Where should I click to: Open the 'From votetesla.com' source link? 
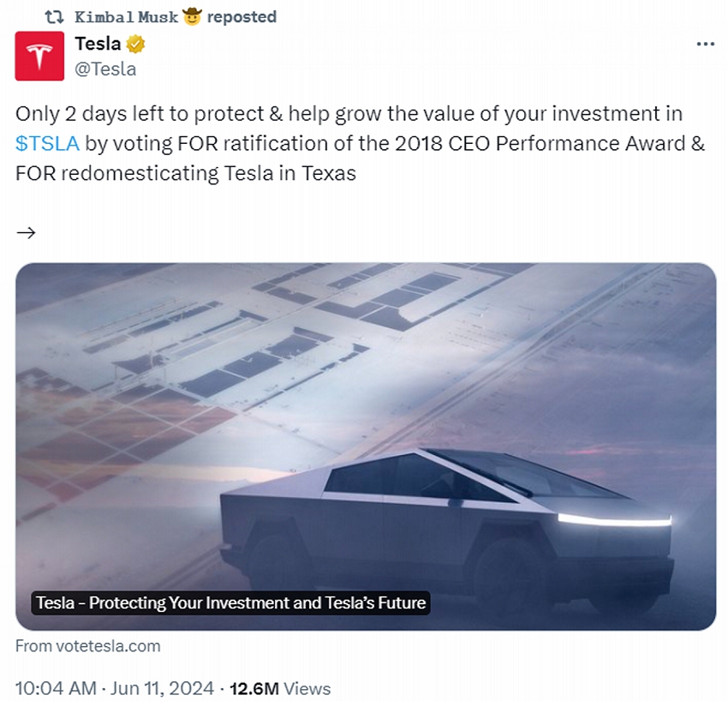click(87, 646)
